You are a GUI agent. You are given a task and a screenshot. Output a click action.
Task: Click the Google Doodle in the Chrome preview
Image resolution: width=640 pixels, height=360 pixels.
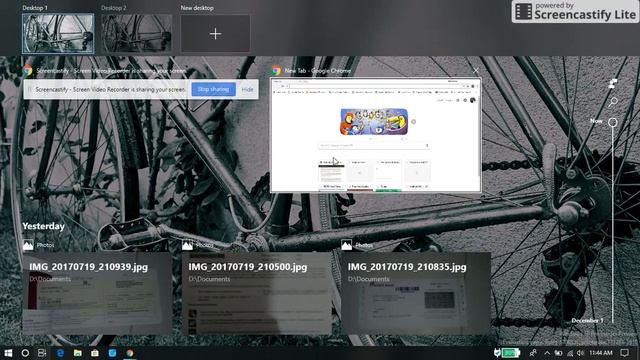(374, 122)
